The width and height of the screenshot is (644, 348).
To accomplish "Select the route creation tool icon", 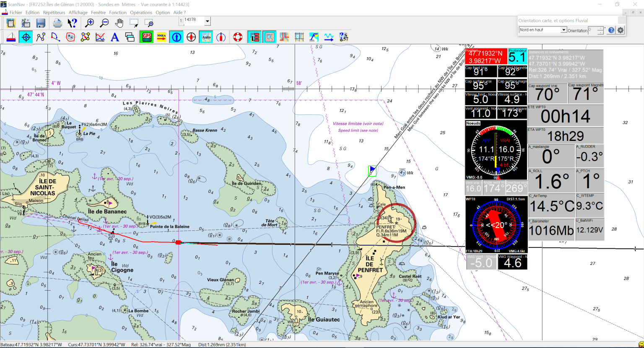I will (x=41, y=37).
